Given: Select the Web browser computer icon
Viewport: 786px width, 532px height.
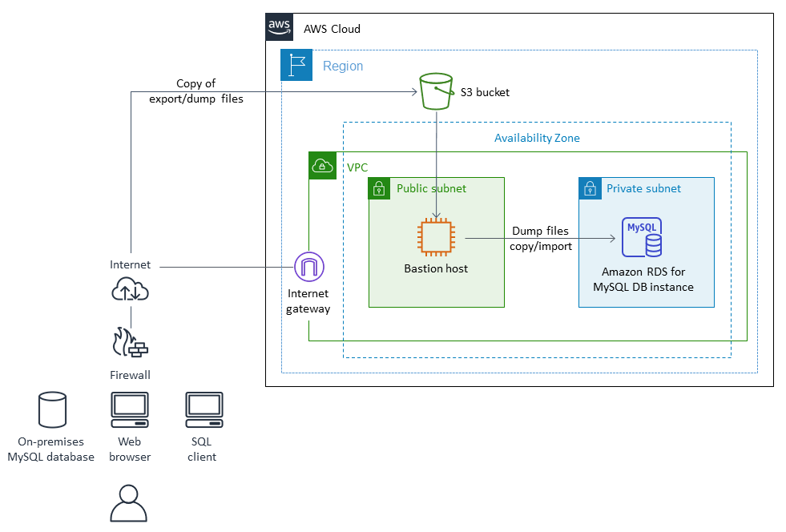Looking at the screenshot, I should click(x=129, y=409).
